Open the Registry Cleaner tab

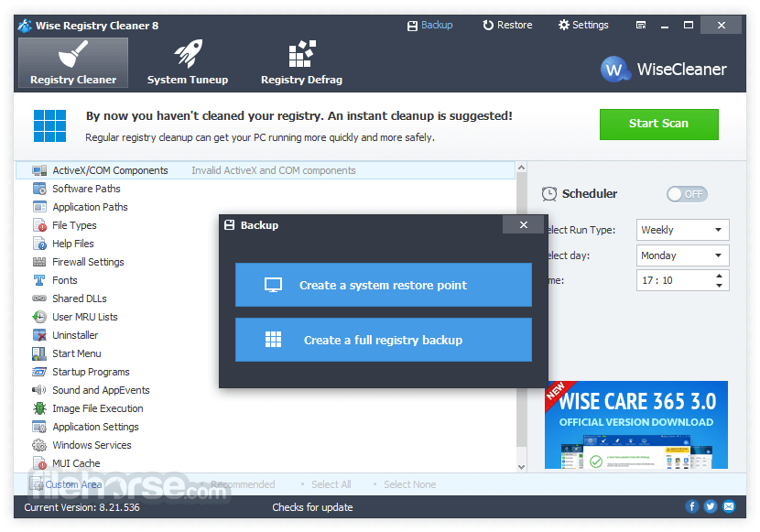[x=73, y=62]
